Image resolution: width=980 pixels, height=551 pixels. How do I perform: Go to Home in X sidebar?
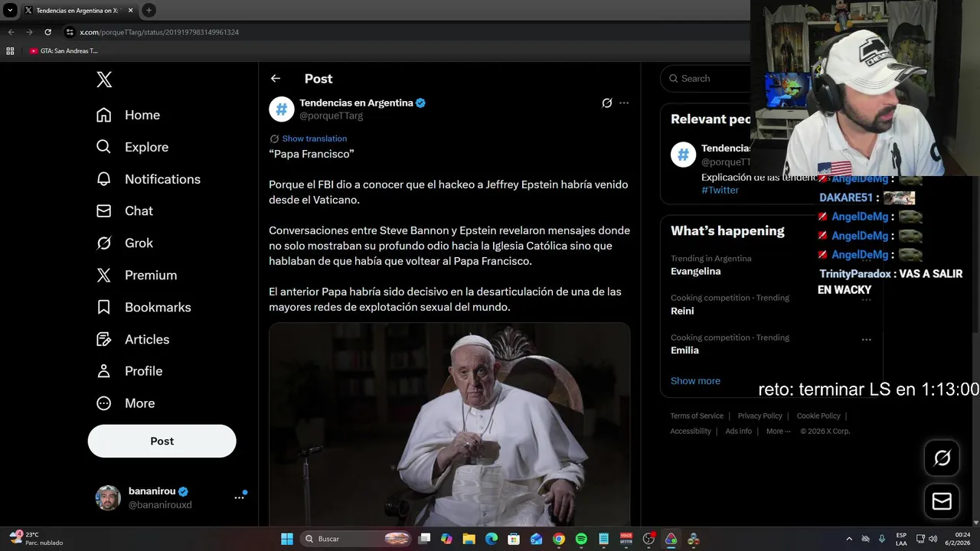128,115
